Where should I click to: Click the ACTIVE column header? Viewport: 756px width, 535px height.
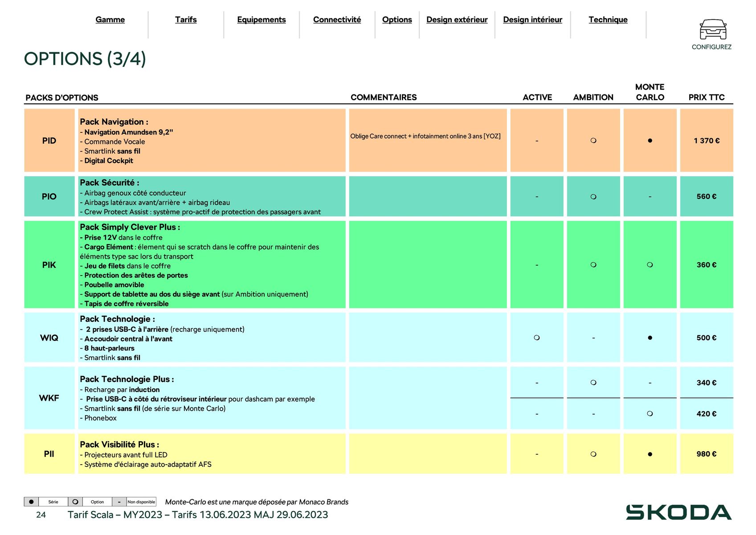537,97
